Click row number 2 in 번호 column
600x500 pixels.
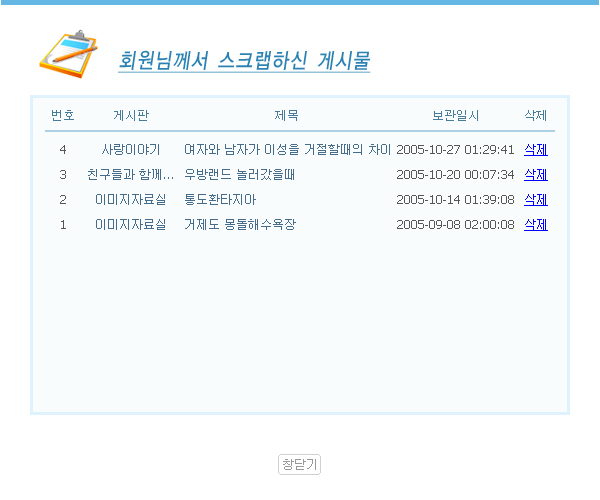[63, 200]
